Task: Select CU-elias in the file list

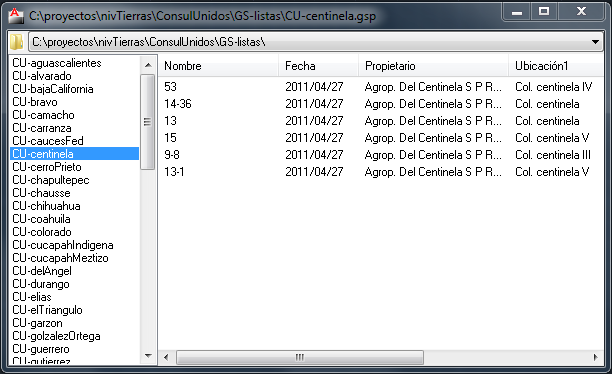Action: pos(74,297)
